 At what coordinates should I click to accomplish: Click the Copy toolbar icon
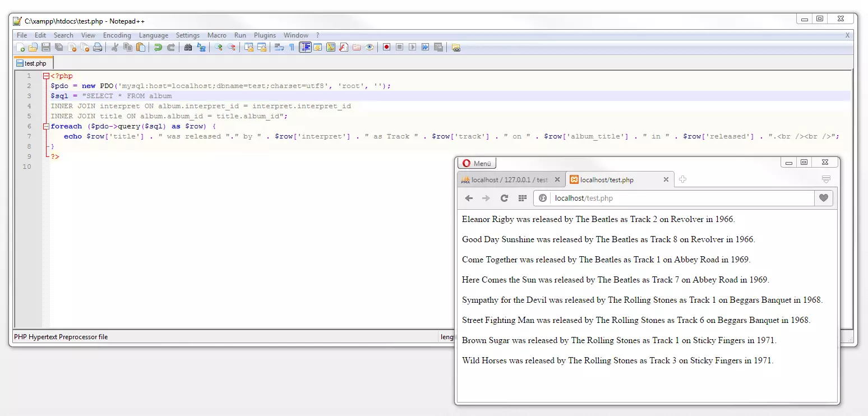tap(128, 48)
